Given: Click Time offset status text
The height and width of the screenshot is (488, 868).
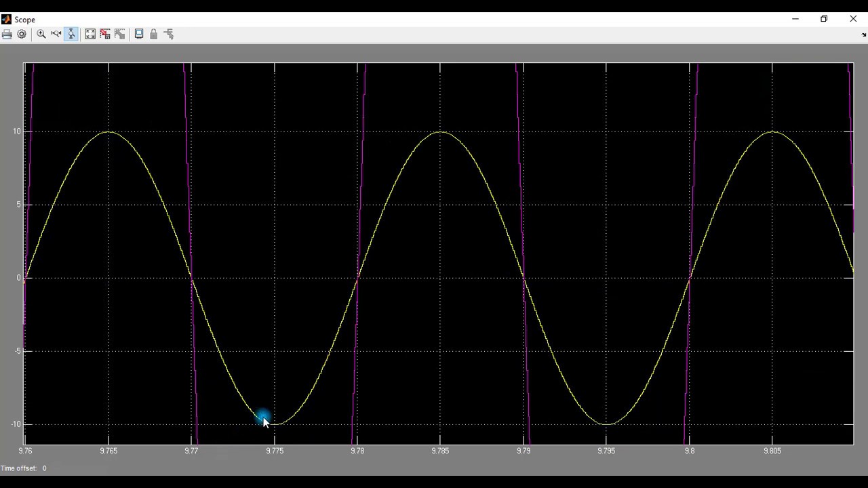Looking at the screenshot, I should [24, 468].
